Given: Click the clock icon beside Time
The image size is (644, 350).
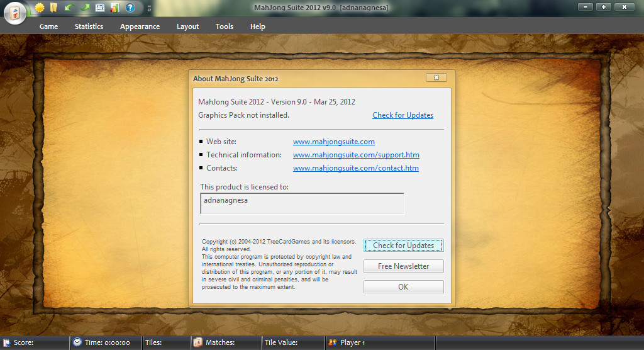Looking at the screenshot, I should coord(77,342).
